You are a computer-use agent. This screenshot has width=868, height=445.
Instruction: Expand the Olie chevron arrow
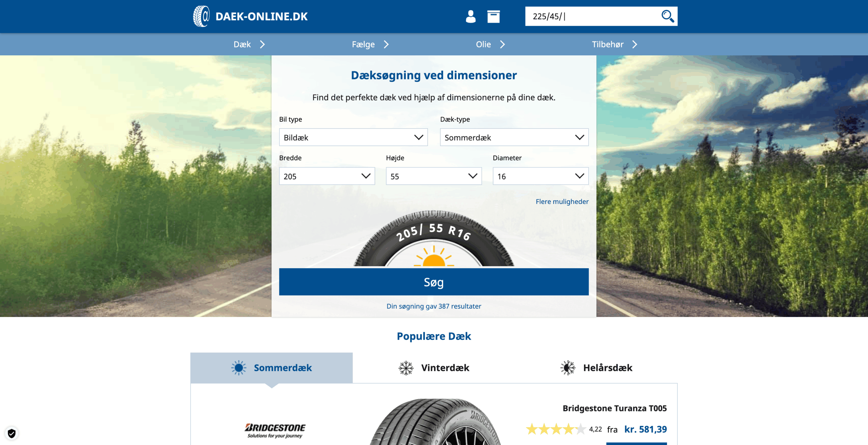(502, 44)
